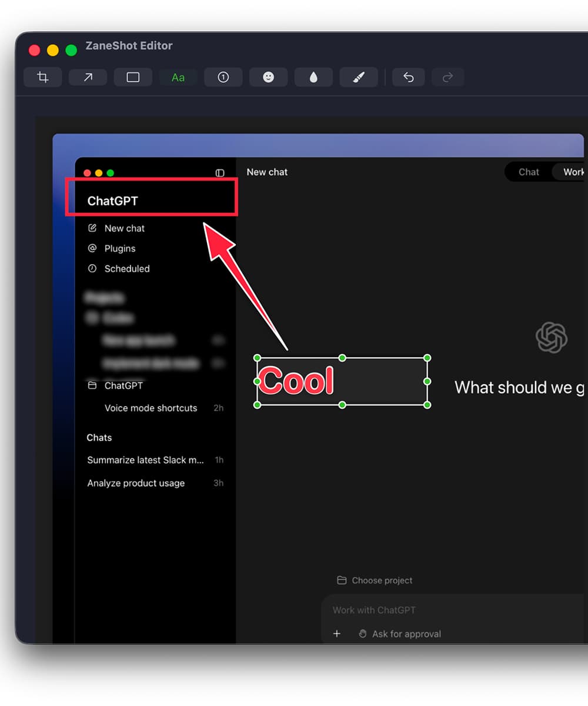Click the ChatGPT logo in chat area
Image resolution: width=588 pixels, height=706 pixels.
tap(552, 338)
